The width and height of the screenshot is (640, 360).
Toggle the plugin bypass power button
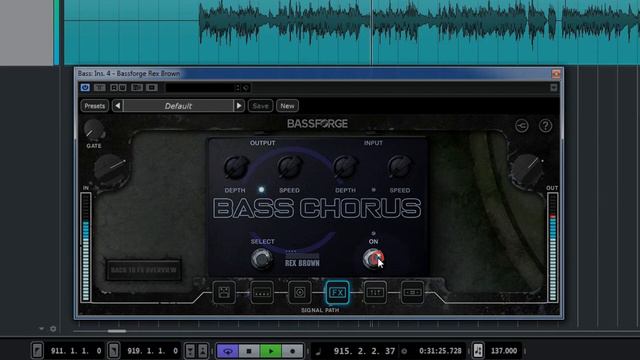click(85, 87)
